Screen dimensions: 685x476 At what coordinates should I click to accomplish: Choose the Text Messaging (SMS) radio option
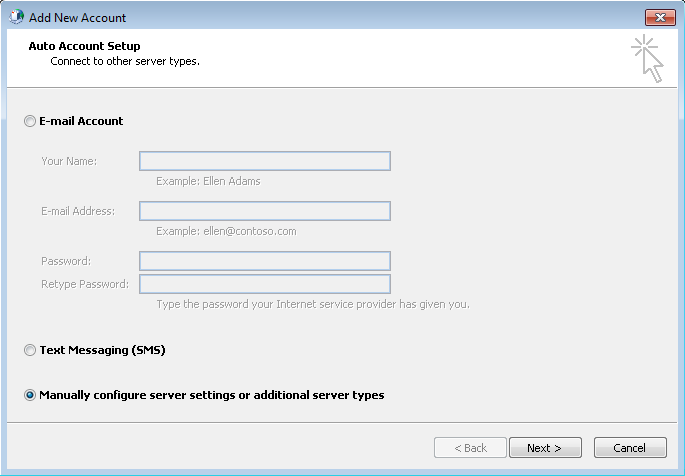(30, 350)
